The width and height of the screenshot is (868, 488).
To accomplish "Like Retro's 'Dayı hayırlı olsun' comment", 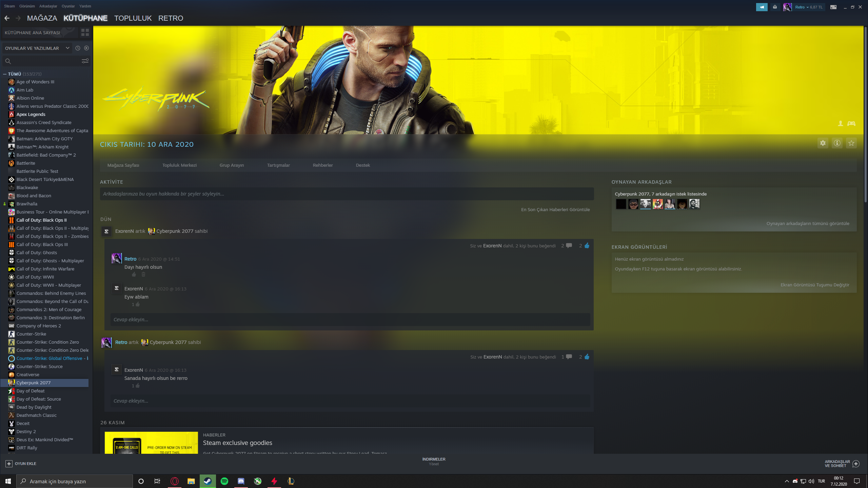I will pyautogui.click(x=134, y=274).
